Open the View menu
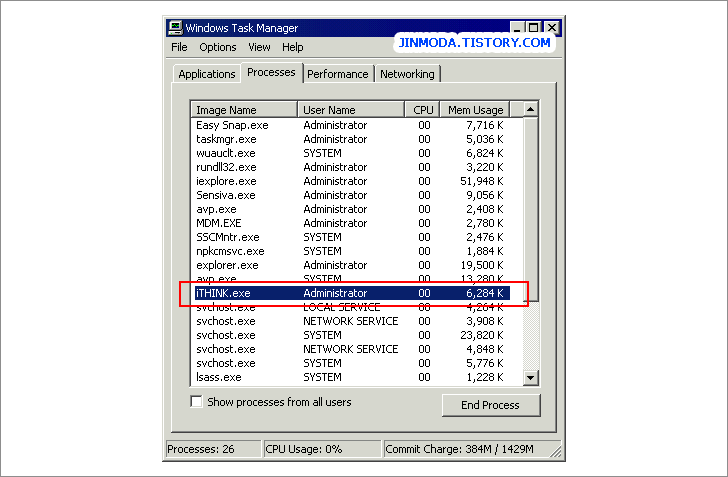Screen dimensions: 728x477 (x=259, y=47)
